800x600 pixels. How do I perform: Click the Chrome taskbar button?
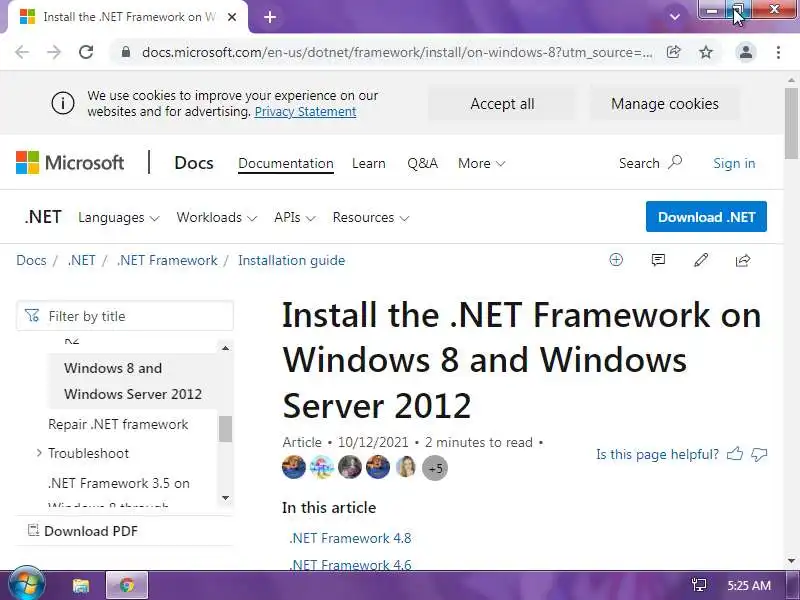point(127,585)
